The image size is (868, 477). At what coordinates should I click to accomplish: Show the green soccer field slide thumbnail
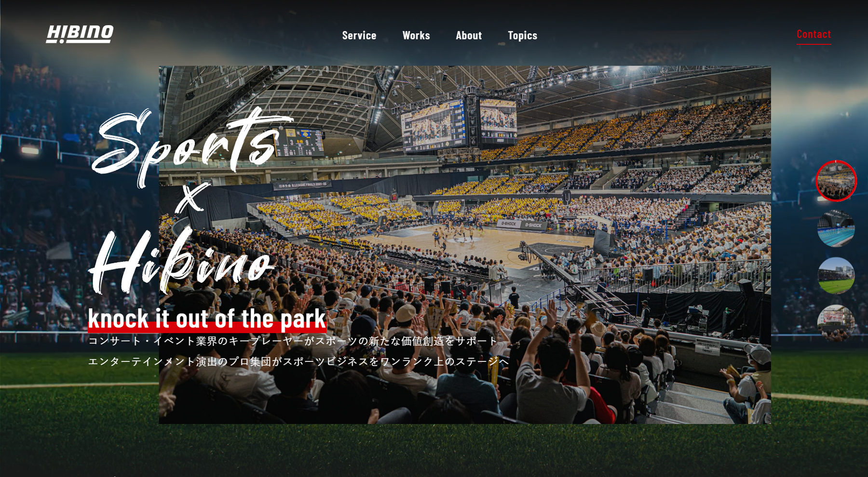836,276
